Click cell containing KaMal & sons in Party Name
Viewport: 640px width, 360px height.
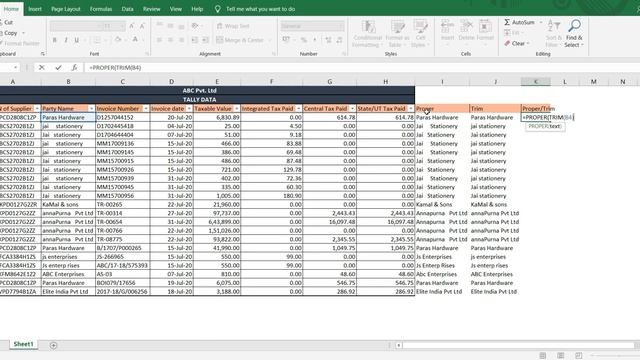pos(68,204)
